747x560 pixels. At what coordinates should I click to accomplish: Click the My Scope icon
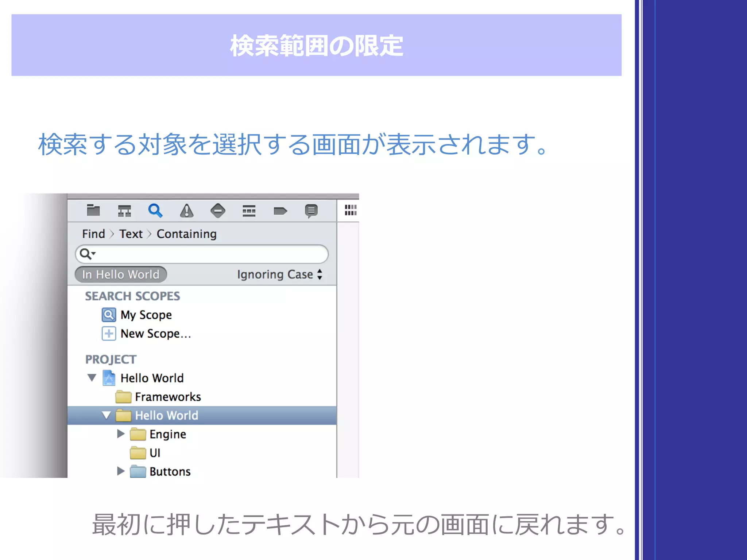click(x=109, y=315)
